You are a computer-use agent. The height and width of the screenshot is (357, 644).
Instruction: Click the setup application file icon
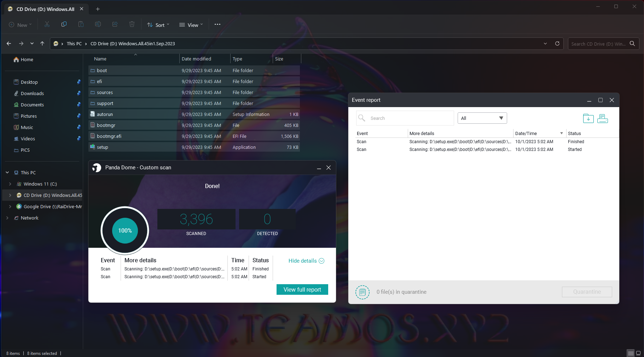(x=92, y=147)
